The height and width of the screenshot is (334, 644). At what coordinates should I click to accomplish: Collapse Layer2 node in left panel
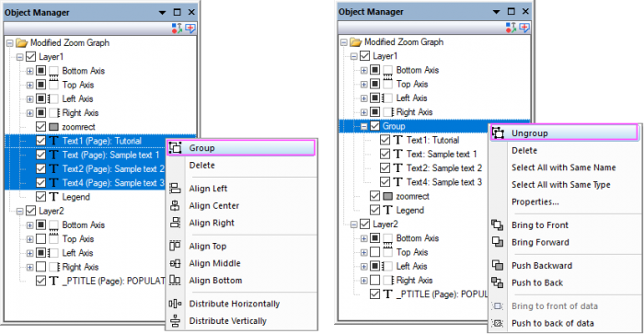[x=19, y=211]
